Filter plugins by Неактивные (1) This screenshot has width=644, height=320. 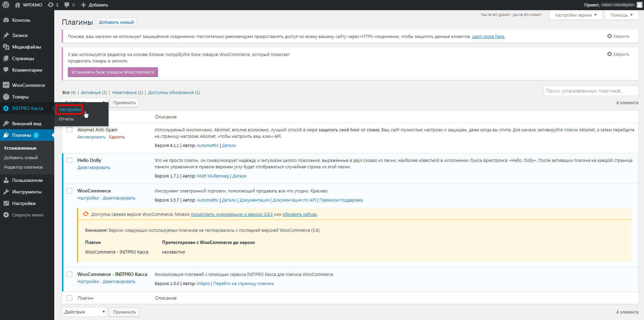128,92
